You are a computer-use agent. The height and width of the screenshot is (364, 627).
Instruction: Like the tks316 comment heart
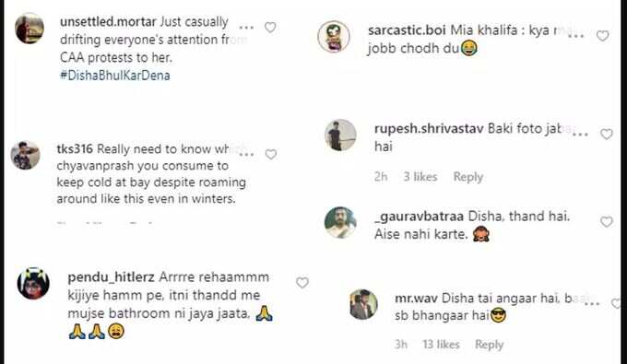pos(271,154)
